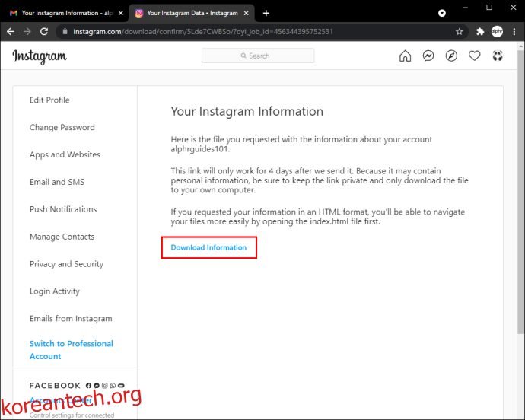Open the Chrome three-dot menu
Viewport: 525px width, 420px height.
tap(514, 31)
